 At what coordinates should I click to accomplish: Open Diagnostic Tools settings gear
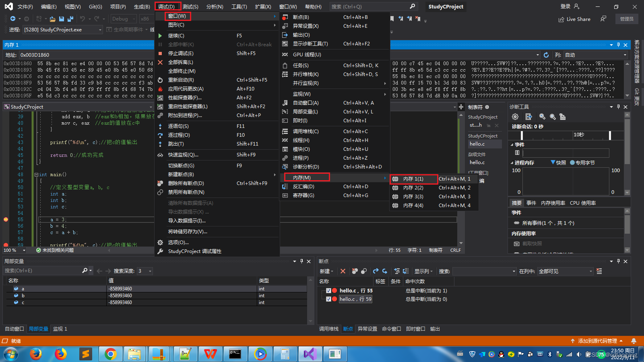pyautogui.click(x=515, y=117)
